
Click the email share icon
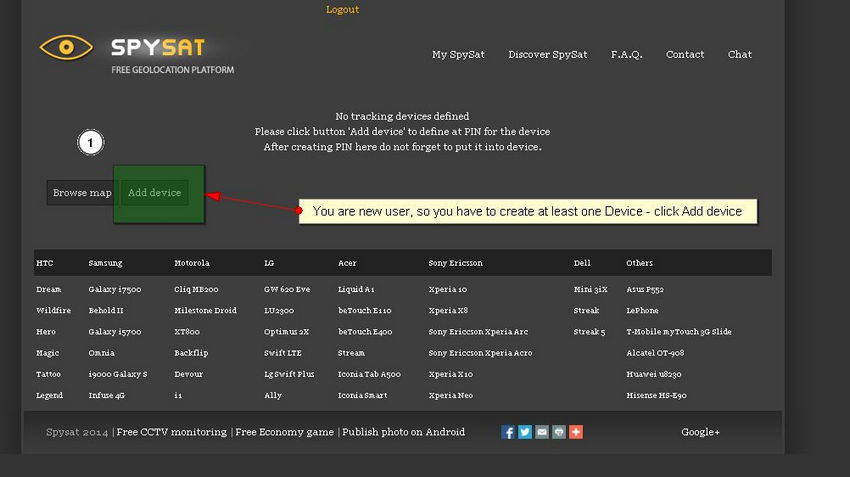click(x=542, y=432)
